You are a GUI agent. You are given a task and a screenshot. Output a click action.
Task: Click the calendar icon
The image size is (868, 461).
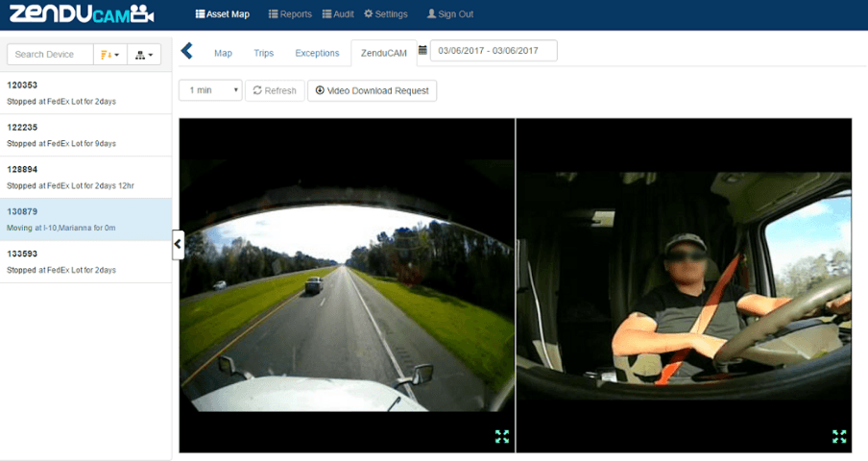point(422,50)
